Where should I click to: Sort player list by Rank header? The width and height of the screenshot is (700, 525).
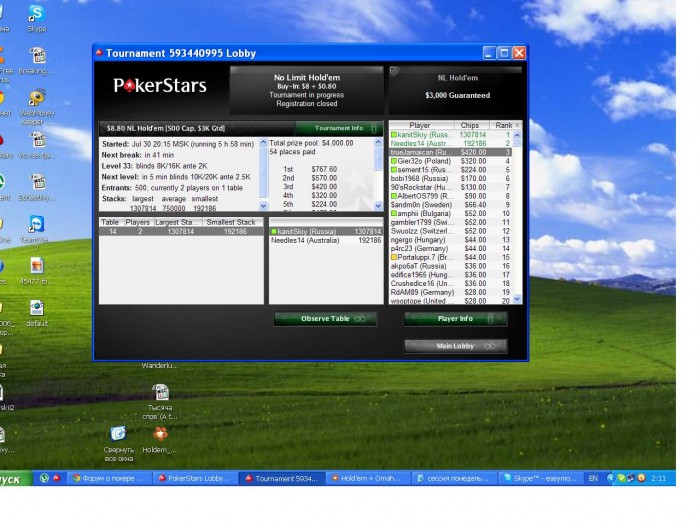point(504,125)
